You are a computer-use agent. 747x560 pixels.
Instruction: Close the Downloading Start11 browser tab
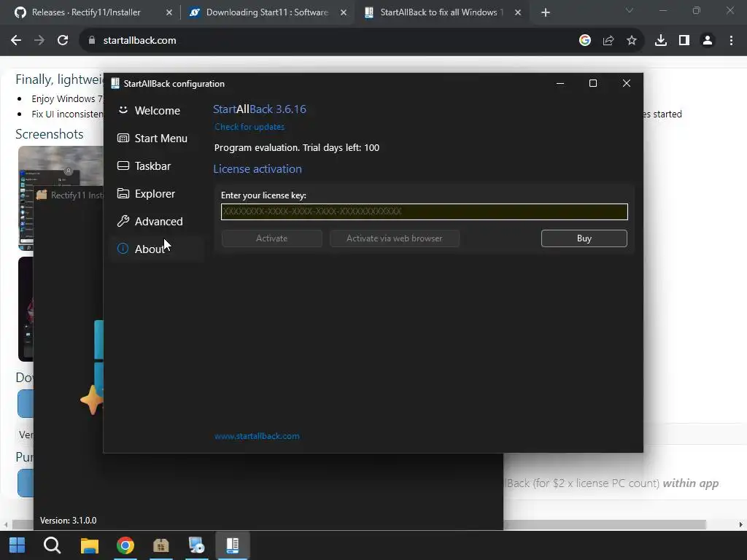343,12
